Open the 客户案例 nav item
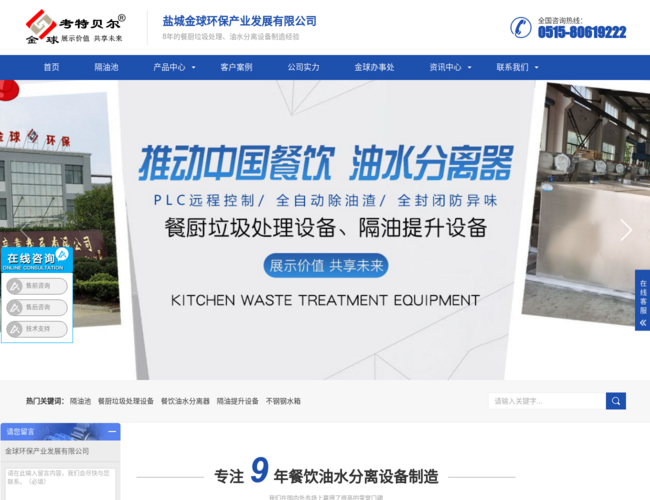 (236, 68)
